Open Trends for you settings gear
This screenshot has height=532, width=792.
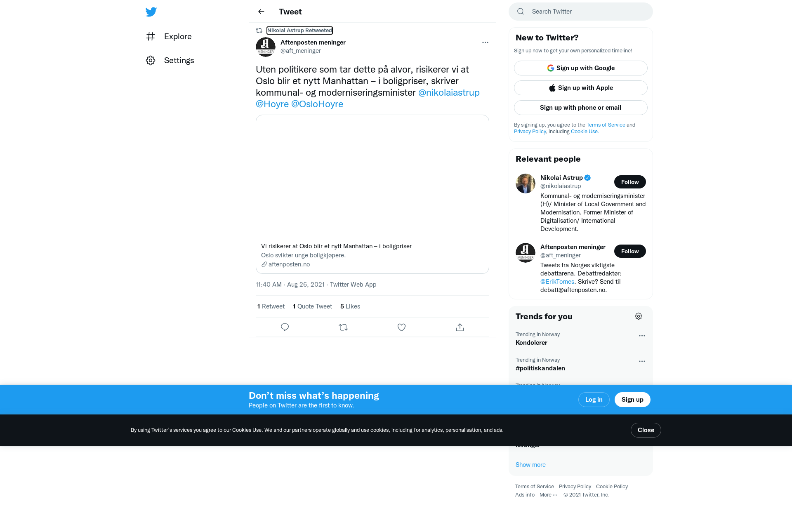tap(639, 316)
